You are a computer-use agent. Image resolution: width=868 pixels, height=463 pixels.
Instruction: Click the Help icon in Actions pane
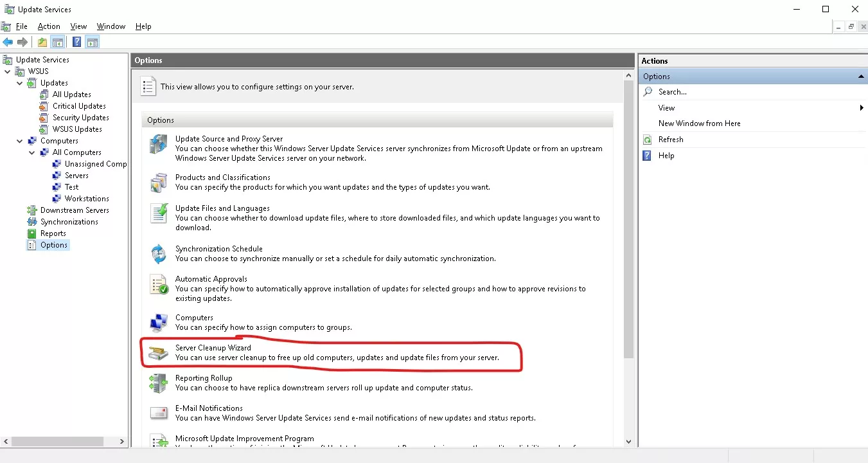[x=648, y=156]
